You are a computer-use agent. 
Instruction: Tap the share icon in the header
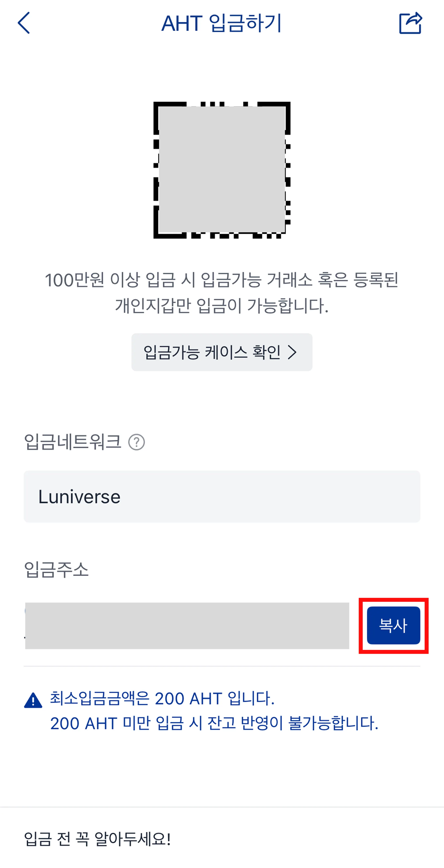click(410, 23)
